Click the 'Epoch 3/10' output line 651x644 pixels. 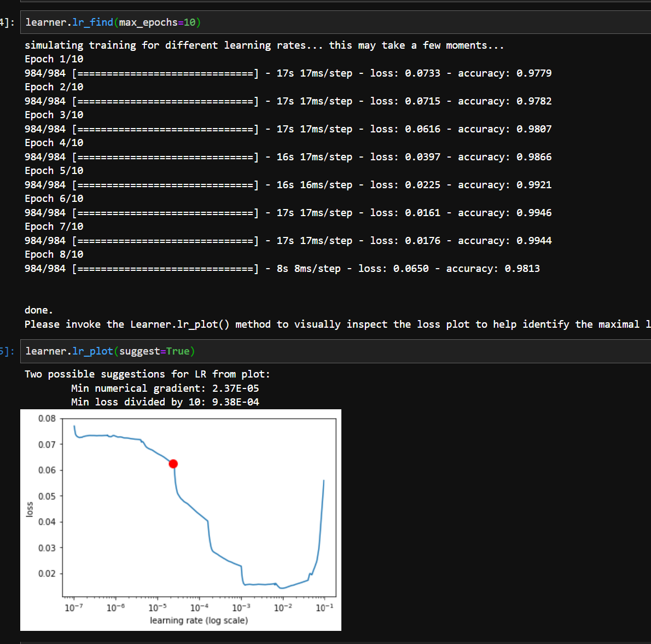54,114
